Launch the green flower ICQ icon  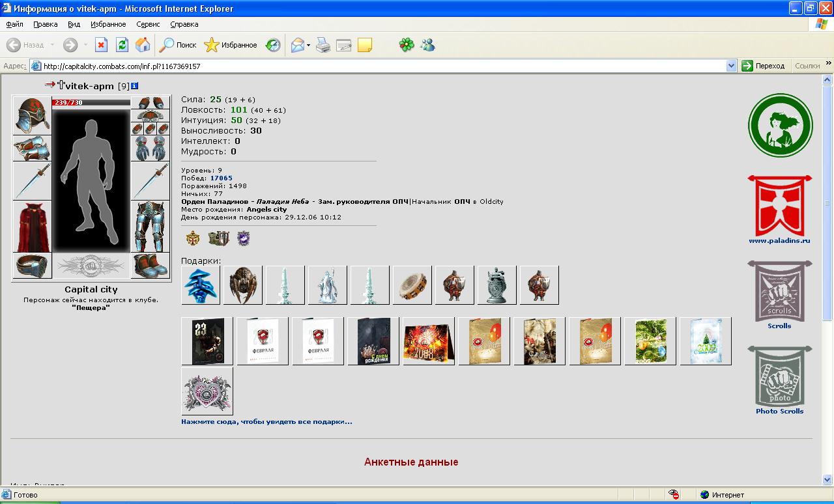tap(407, 45)
